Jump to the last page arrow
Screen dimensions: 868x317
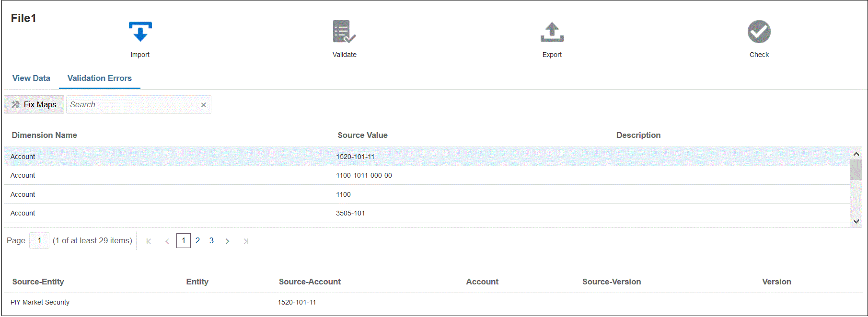[x=246, y=241]
